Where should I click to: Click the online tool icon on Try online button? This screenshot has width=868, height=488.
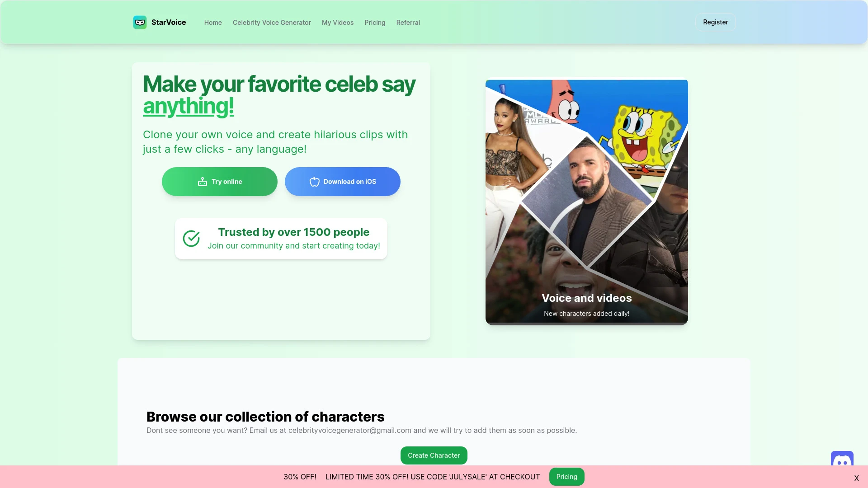[x=202, y=182]
